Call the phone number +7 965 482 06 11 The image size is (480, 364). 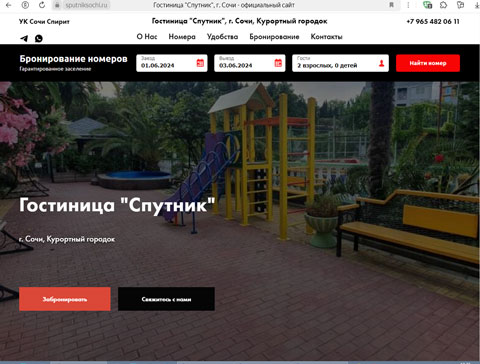[433, 21]
